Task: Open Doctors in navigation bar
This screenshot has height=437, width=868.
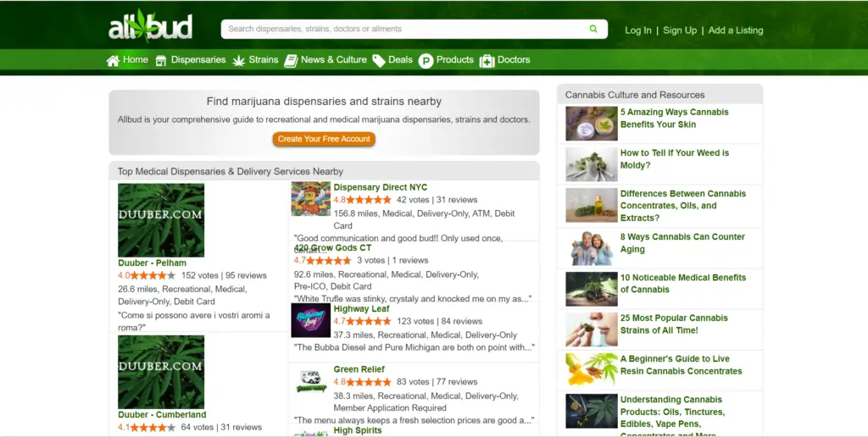Action: (514, 60)
